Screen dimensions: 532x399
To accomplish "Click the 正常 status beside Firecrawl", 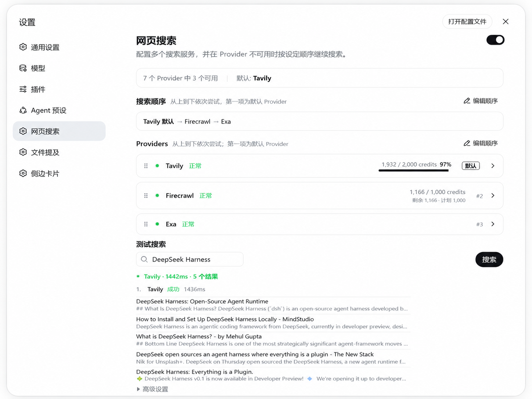I will point(205,195).
